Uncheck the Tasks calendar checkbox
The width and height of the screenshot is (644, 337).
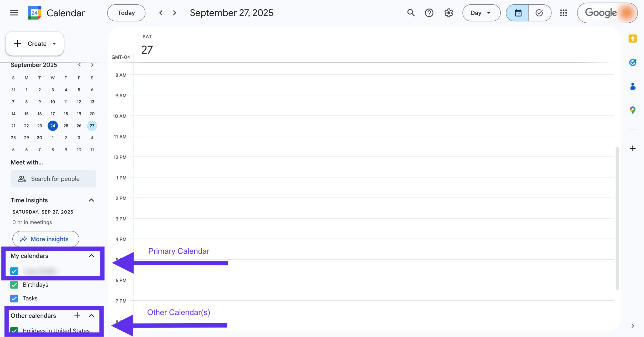coord(14,298)
